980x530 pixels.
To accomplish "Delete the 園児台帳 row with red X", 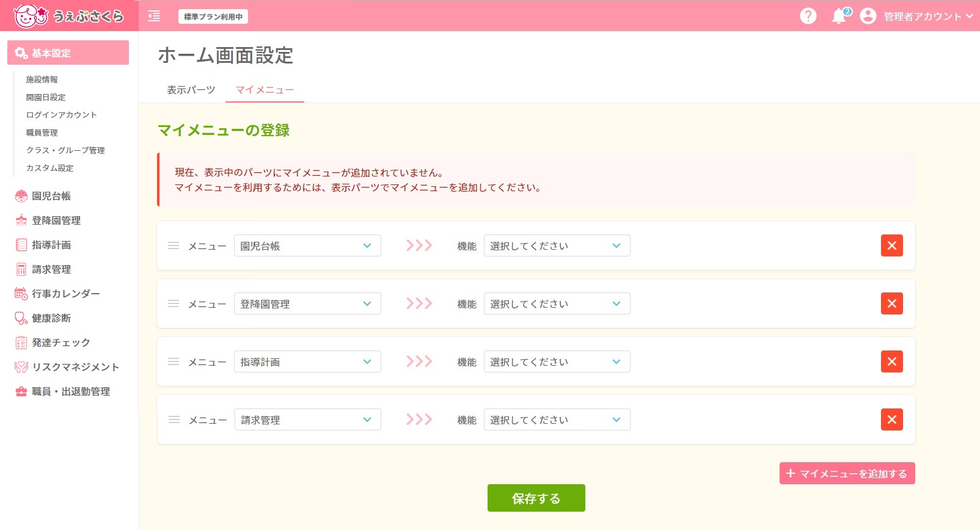I will coord(892,245).
